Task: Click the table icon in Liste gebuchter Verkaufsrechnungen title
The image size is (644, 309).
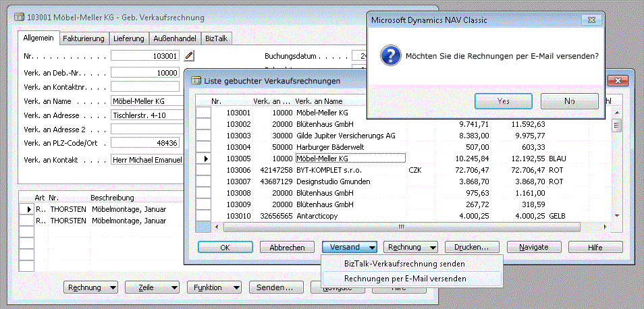Action: click(x=196, y=81)
